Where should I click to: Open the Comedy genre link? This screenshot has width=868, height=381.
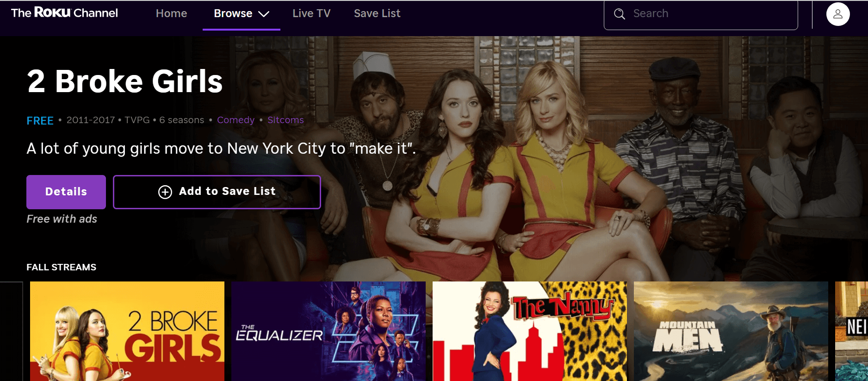click(236, 120)
